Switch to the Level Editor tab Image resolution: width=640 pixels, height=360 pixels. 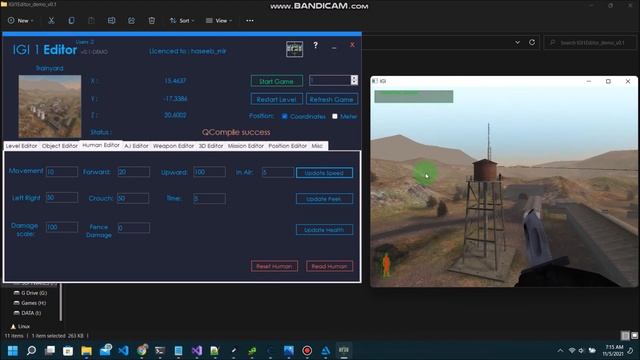tap(21, 146)
